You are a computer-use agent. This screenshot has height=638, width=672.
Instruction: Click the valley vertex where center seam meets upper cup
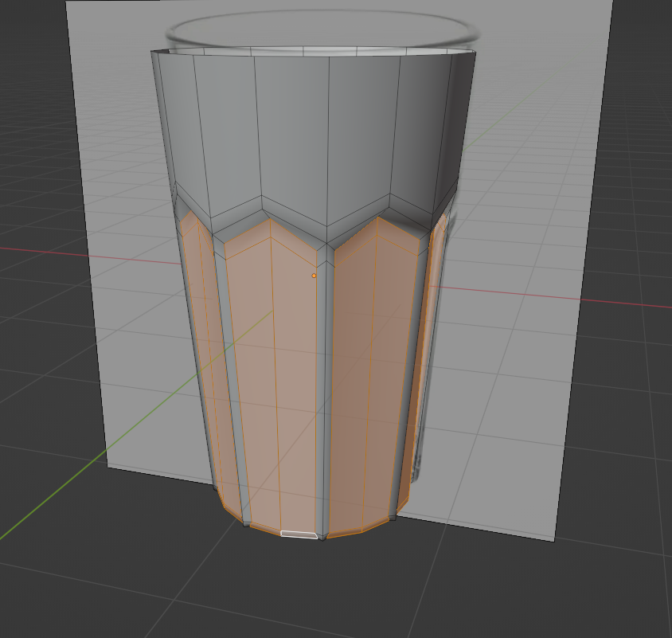pos(327,244)
